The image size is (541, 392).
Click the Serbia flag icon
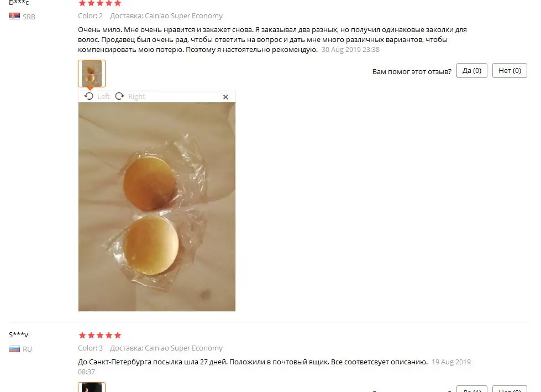[x=14, y=16]
